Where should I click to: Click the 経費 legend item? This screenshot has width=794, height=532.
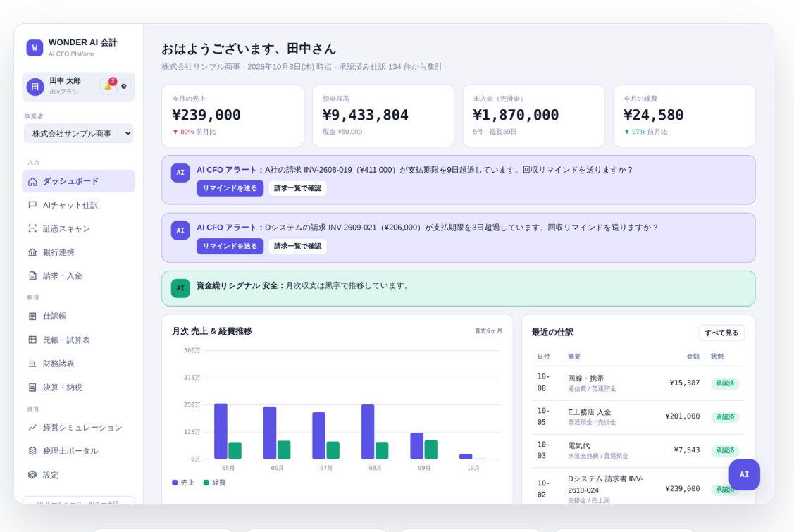pyautogui.click(x=215, y=483)
